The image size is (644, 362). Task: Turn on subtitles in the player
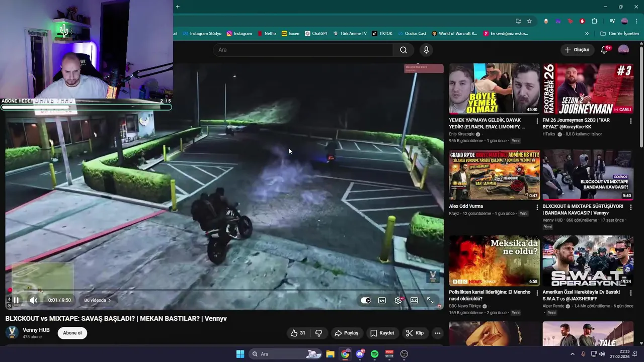pyautogui.click(x=382, y=300)
